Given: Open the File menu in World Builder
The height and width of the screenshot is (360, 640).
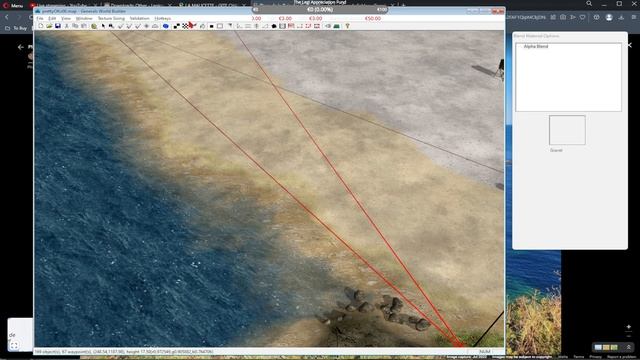Looking at the screenshot, I should click(x=40, y=18).
